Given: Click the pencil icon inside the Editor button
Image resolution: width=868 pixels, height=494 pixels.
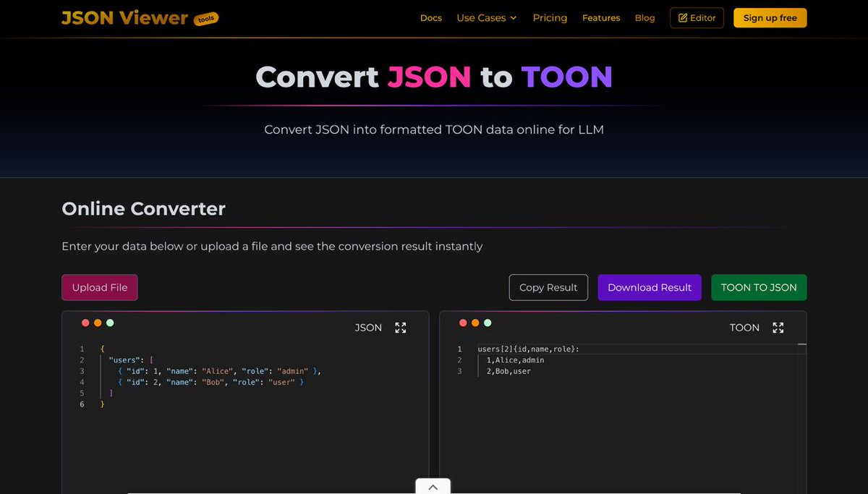Looking at the screenshot, I should pyautogui.click(x=682, y=17).
